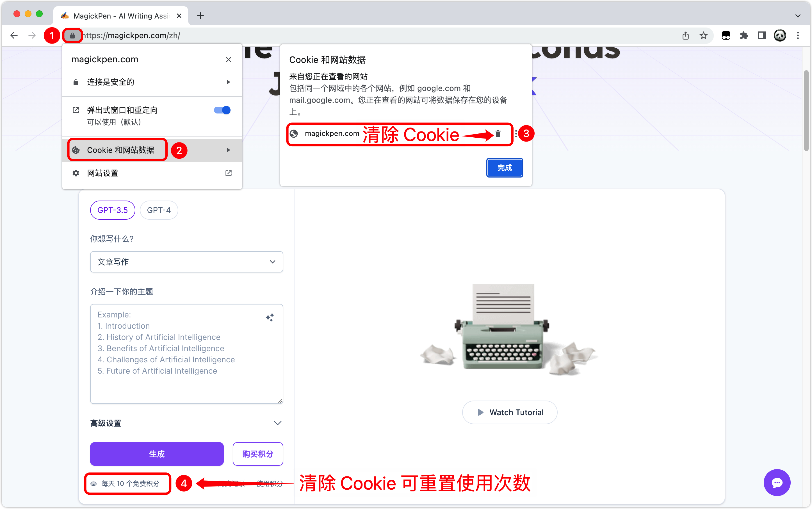This screenshot has height=509, width=812.
Task: Open the 连接是安全的 row
Action: click(152, 82)
